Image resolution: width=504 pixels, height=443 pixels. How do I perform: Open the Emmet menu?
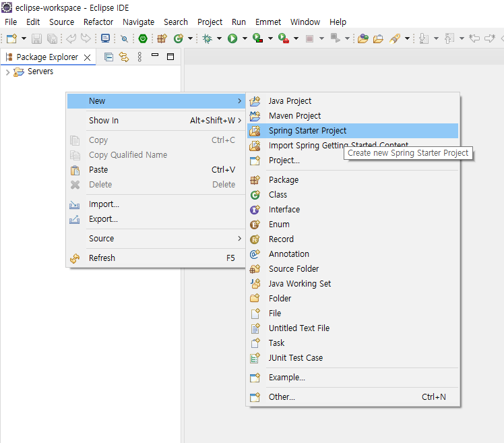[268, 22]
